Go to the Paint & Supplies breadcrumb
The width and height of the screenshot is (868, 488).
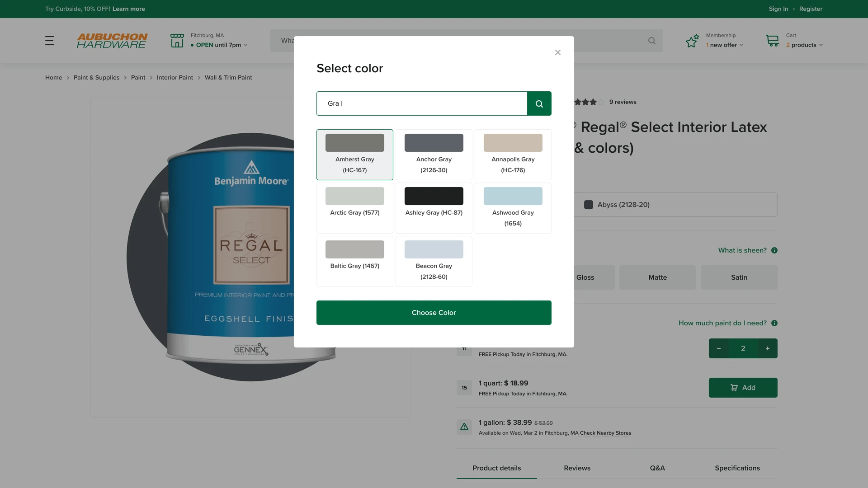pos(97,78)
